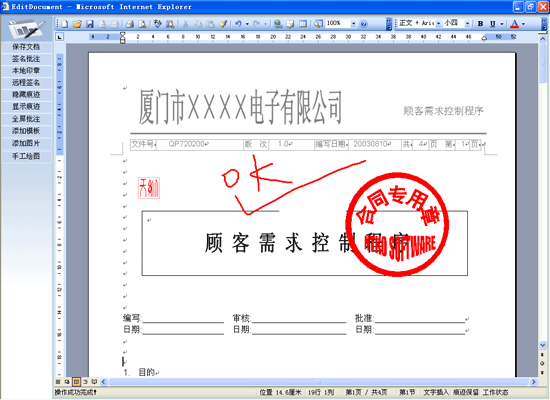Open the font size 小四 dropdown

point(468,24)
